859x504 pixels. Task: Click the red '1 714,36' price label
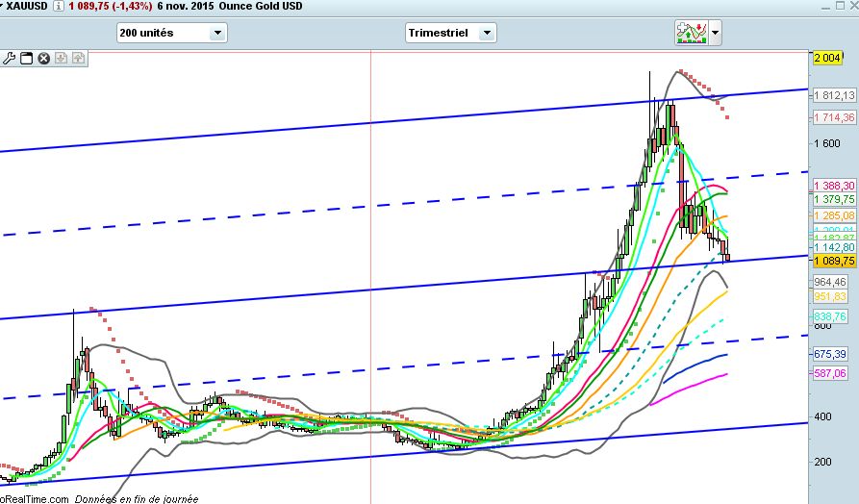(x=834, y=117)
